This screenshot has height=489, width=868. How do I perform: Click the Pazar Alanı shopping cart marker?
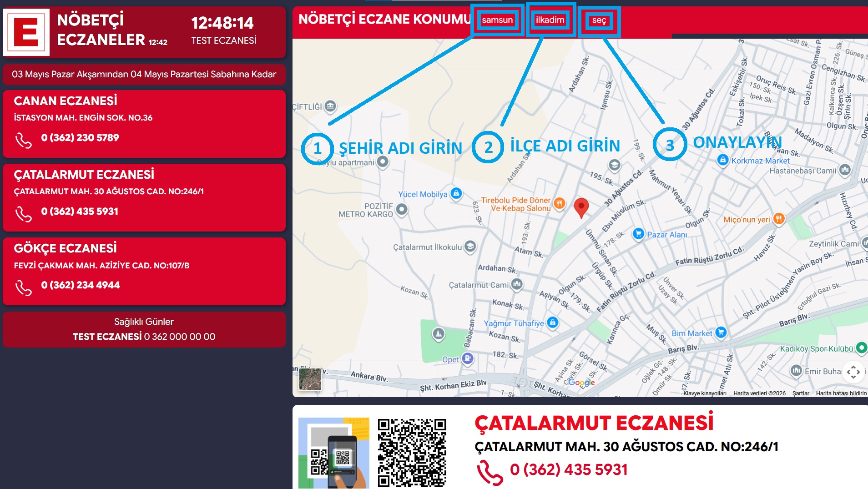pos(638,234)
